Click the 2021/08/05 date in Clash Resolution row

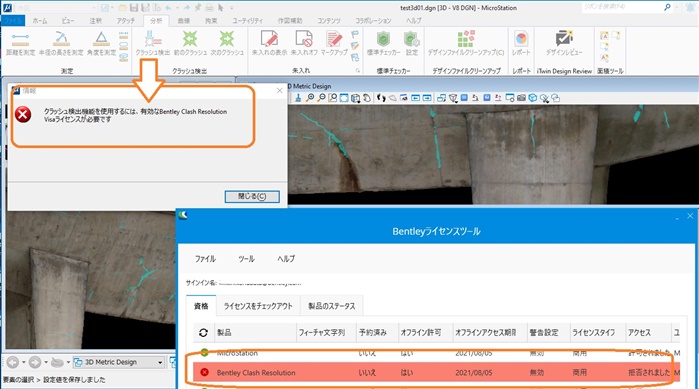coord(473,373)
